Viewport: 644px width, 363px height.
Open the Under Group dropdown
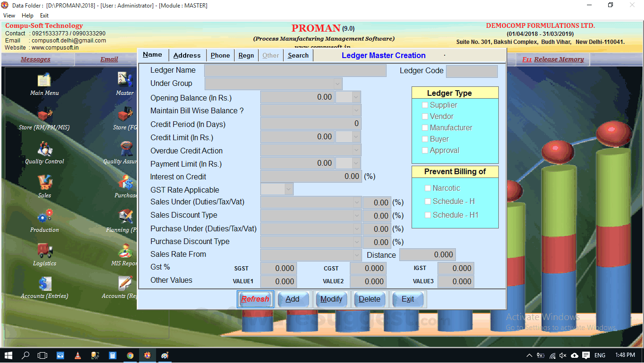click(337, 83)
